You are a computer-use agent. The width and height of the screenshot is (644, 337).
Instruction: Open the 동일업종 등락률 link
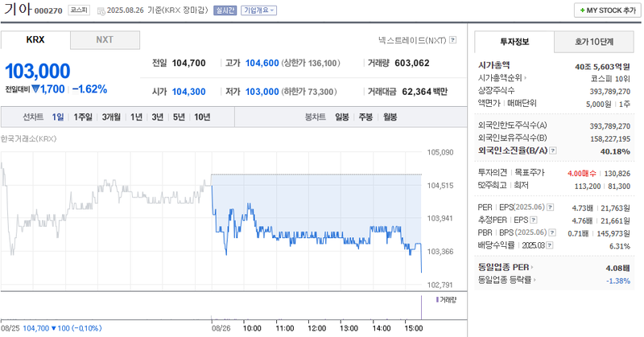pyautogui.click(x=507, y=280)
